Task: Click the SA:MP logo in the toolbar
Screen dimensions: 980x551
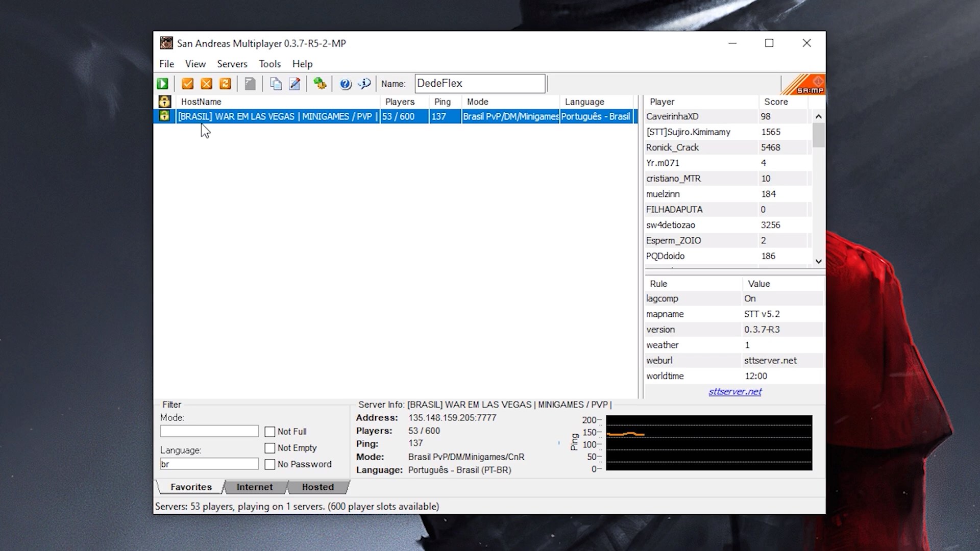Action: [803, 84]
